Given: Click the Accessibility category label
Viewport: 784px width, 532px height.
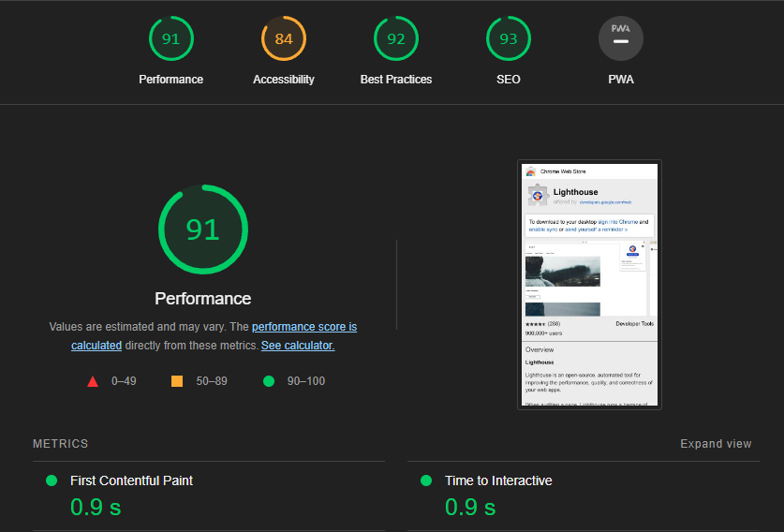Looking at the screenshot, I should pyautogui.click(x=284, y=80).
